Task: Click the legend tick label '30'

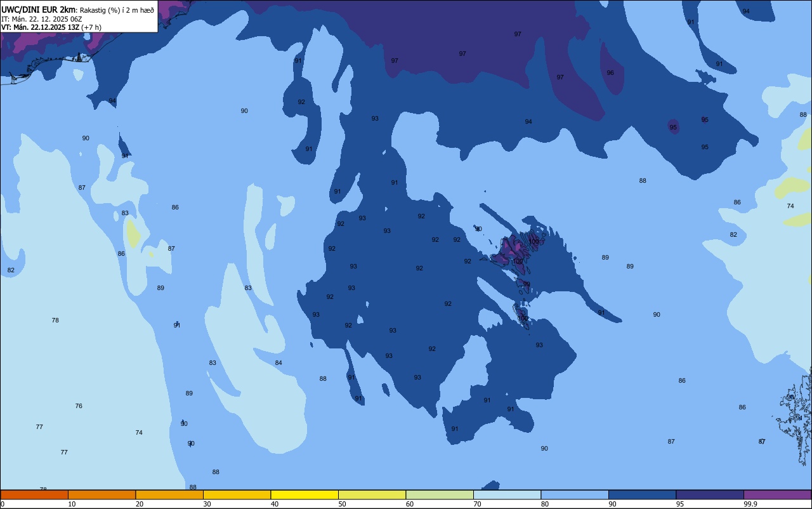Action: (207, 504)
